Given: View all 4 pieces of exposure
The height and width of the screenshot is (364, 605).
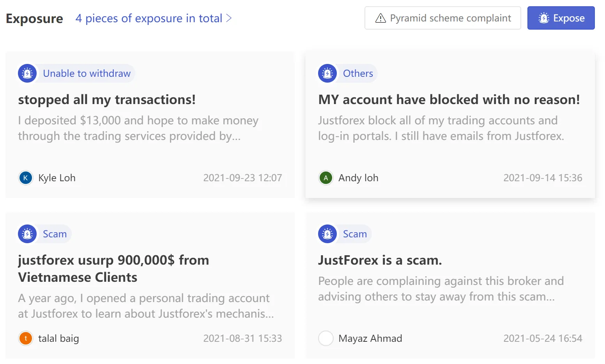Looking at the screenshot, I should pos(154,18).
